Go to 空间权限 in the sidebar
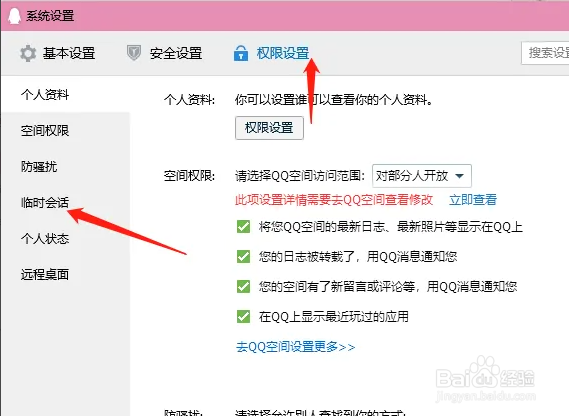The image size is (569, 416). (x=45, y=130)
